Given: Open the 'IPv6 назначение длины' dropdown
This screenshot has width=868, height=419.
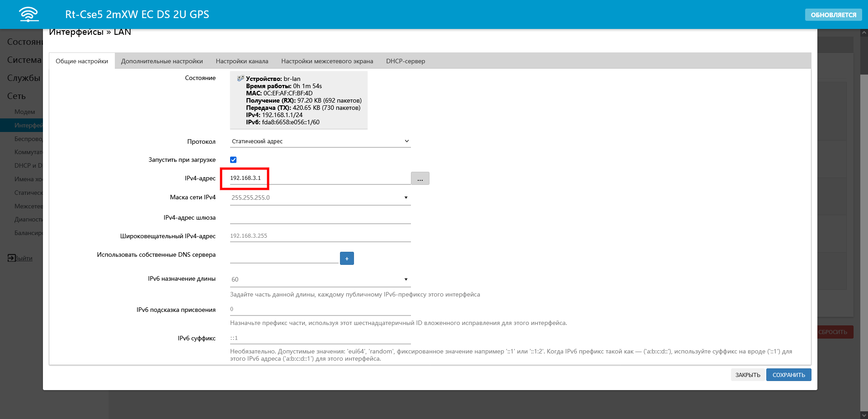Looking at the screenshot, I should pyautogui.click(x=320, y=279).
